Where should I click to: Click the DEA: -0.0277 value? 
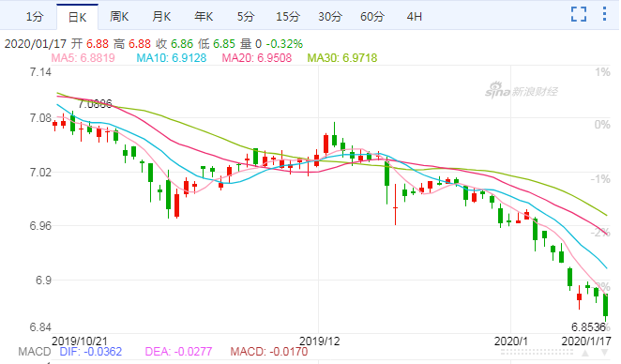click(178, 352)
